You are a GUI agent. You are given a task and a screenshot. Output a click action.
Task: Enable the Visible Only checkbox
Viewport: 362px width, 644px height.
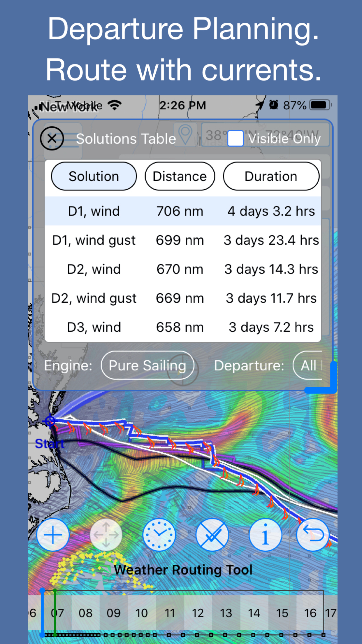(236, 139)
